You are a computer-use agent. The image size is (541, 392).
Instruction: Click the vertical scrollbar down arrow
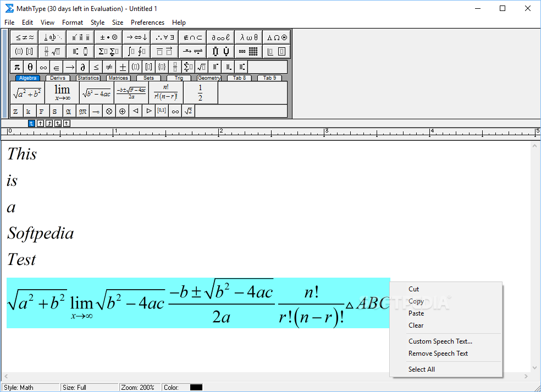point(536,367)
